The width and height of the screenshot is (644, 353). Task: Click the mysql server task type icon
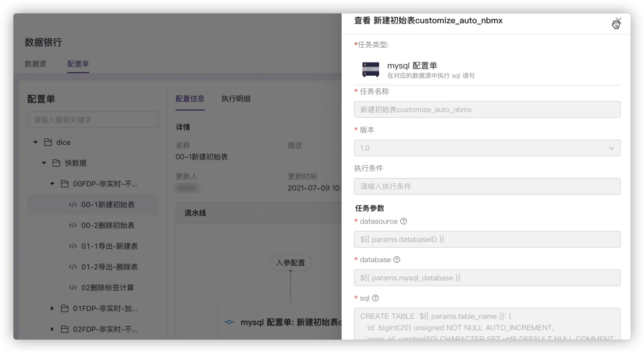point(371,69)
